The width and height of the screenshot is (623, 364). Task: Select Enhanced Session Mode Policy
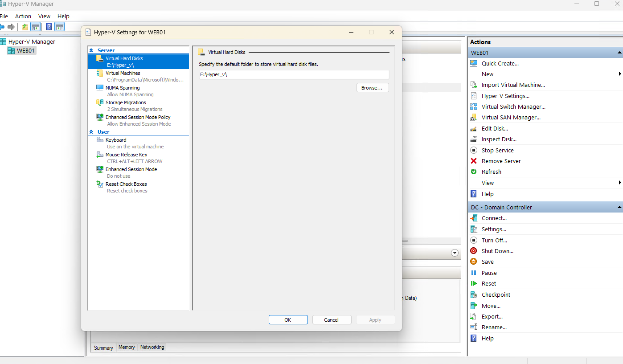pos(138,117)
